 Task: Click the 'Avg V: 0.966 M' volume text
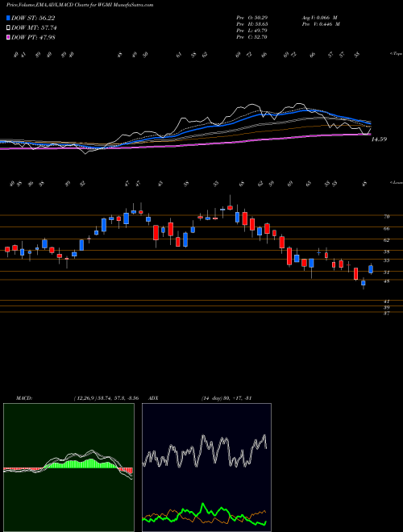321,18
